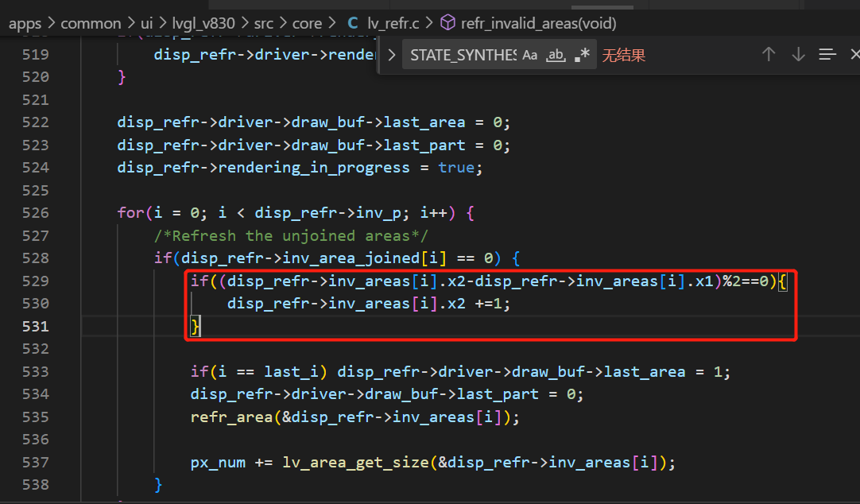Viewport: 860px width, 504px height.
Task: Open the common breadcrumb segment
Action: coord(91,23)
